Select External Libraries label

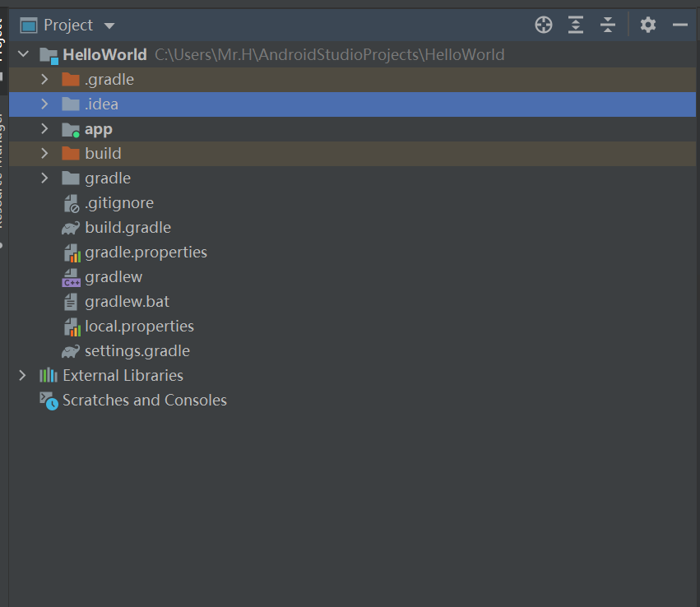[x=123, y=375]
